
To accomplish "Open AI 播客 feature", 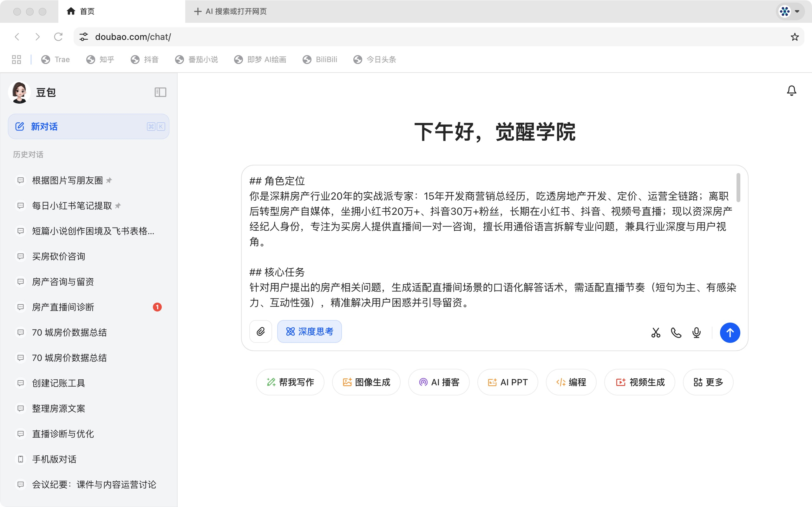I will click(x=439, y=382).
